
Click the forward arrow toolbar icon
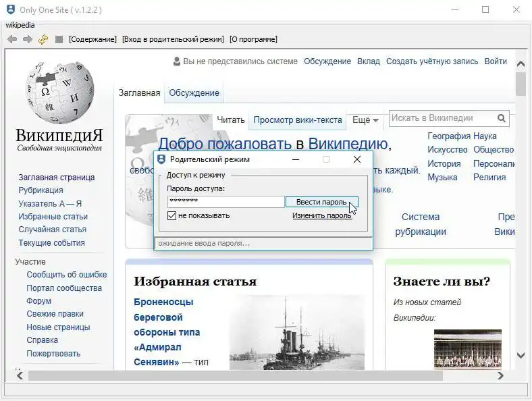[x=28, y=39]
